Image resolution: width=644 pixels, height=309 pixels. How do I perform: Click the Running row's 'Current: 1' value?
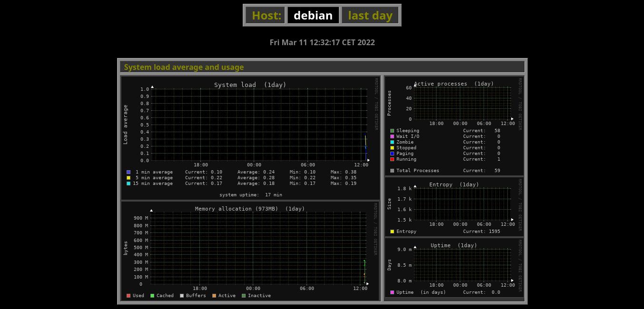pos(482,159)
